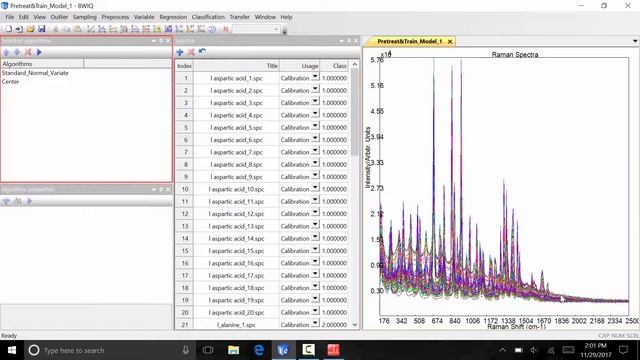Open the Usage dropdown for l aspartic acid_1.spc
Image resolution: width=640 pixels, height=360 pixels.
[315, 77]
